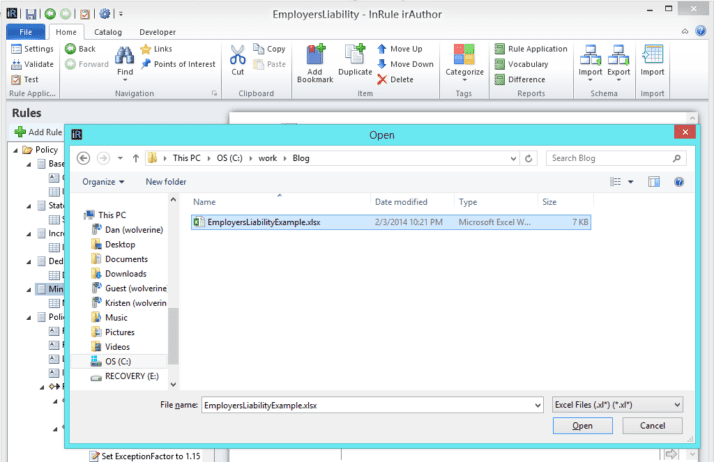Toggle the preview pane button
The image size is (714, 462).
654,182
